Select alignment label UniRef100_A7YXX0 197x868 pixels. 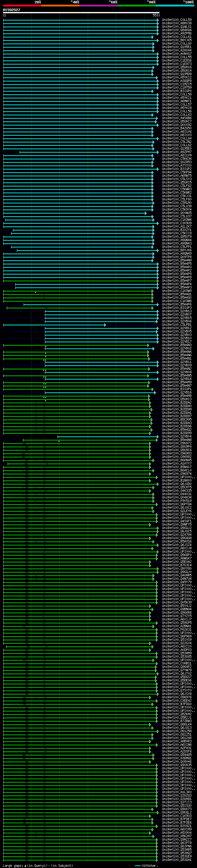coord(176,165)
